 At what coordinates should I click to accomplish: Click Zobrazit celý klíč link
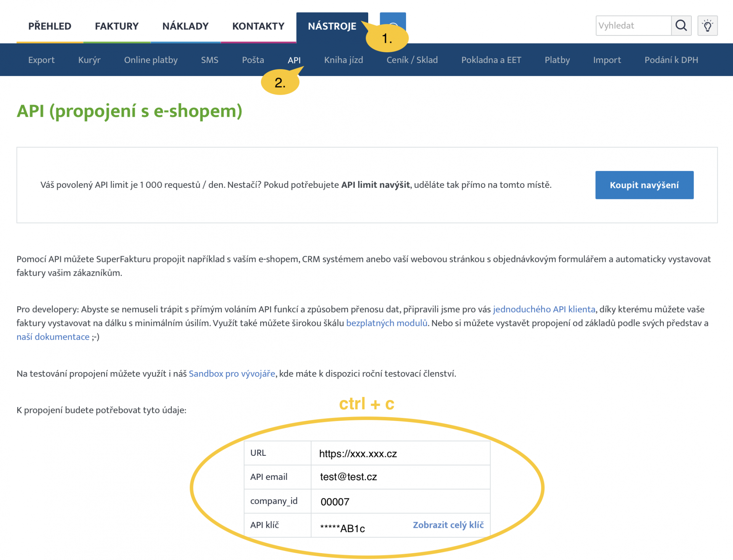tap(448, 525)
